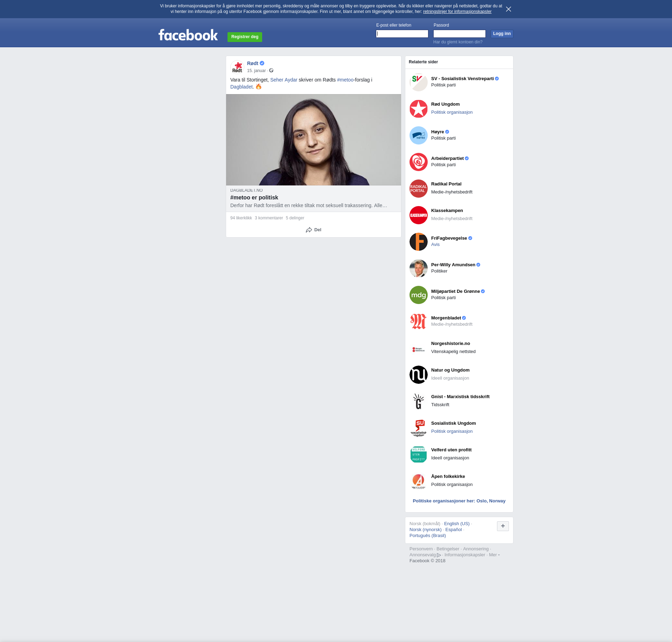Open Rød Ungdom star logo

419,109
